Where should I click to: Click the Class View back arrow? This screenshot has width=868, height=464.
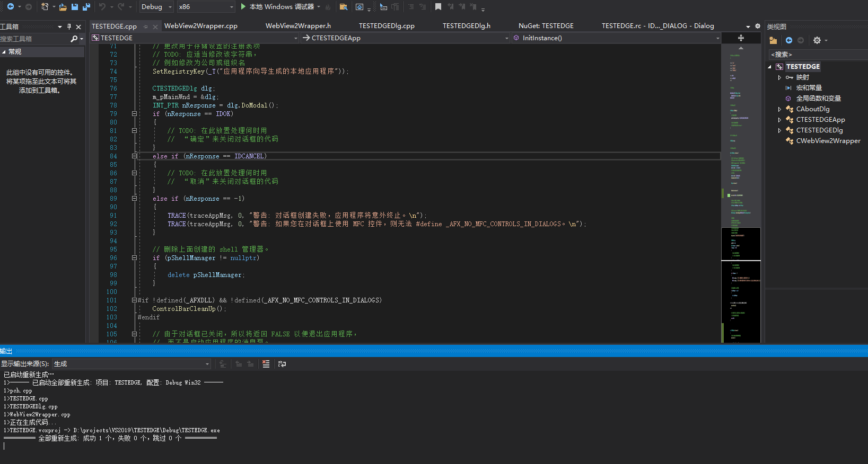pyautogui.click(x=789, y=40)
